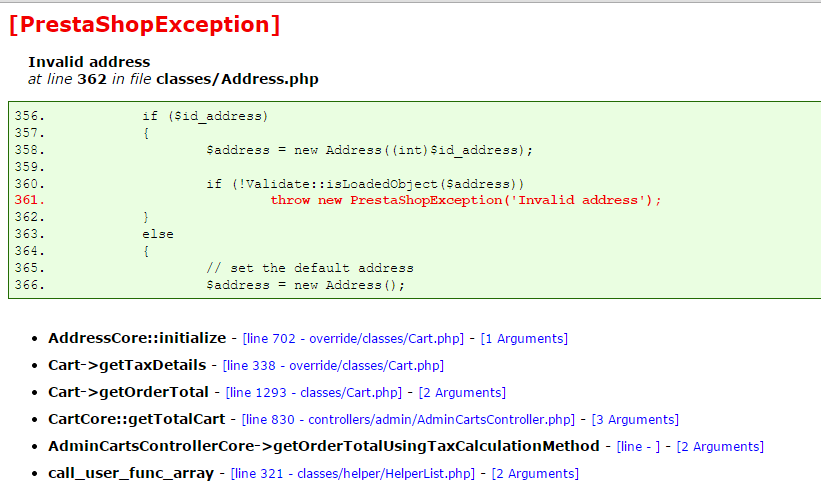Image resolution: width=821 pixels, height=496 pixels.
Task: Click code line 366 $address = new Address()
Action: [305, 285]
